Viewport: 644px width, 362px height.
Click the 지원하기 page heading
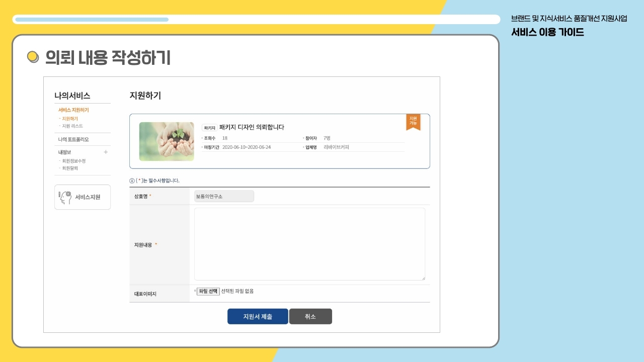pyautogui.click(x=145, y=96)
